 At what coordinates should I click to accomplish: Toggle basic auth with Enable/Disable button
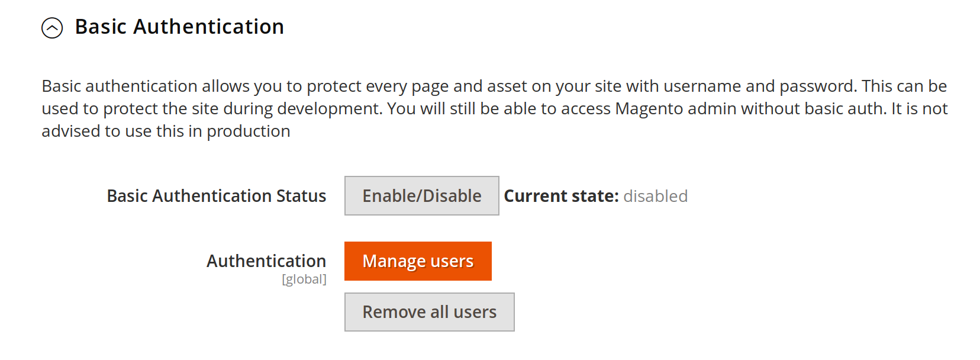[x=421, y=196]
